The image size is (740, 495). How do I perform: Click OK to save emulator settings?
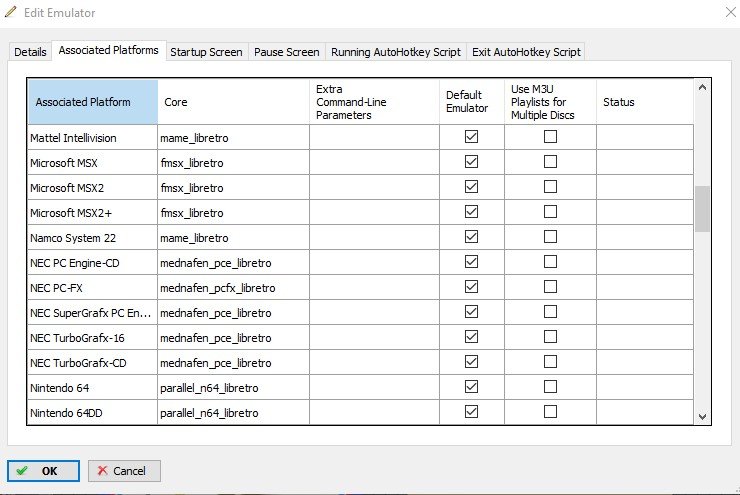(43, 471)
